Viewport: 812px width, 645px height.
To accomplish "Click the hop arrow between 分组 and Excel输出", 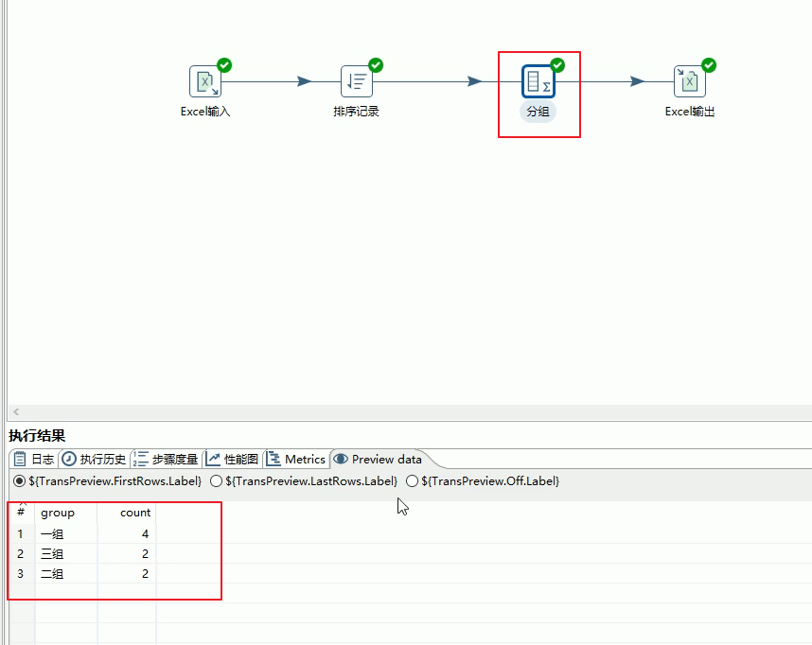I will click(638, 81).
